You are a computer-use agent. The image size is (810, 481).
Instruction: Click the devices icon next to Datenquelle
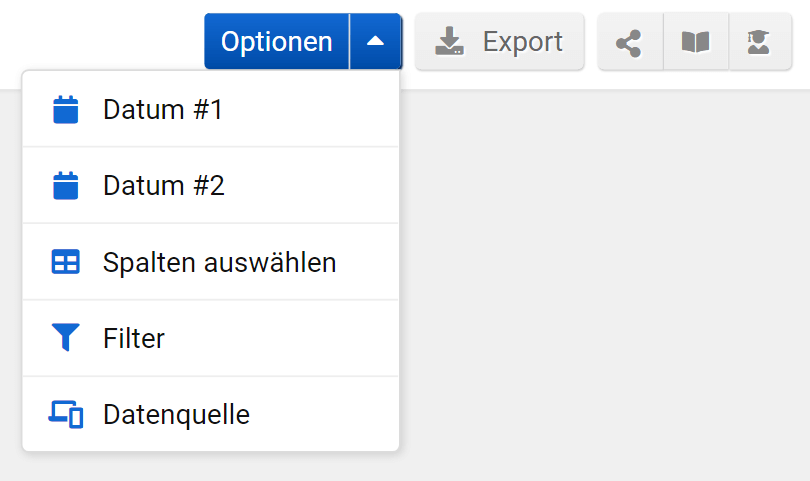(x=65, y=414)
